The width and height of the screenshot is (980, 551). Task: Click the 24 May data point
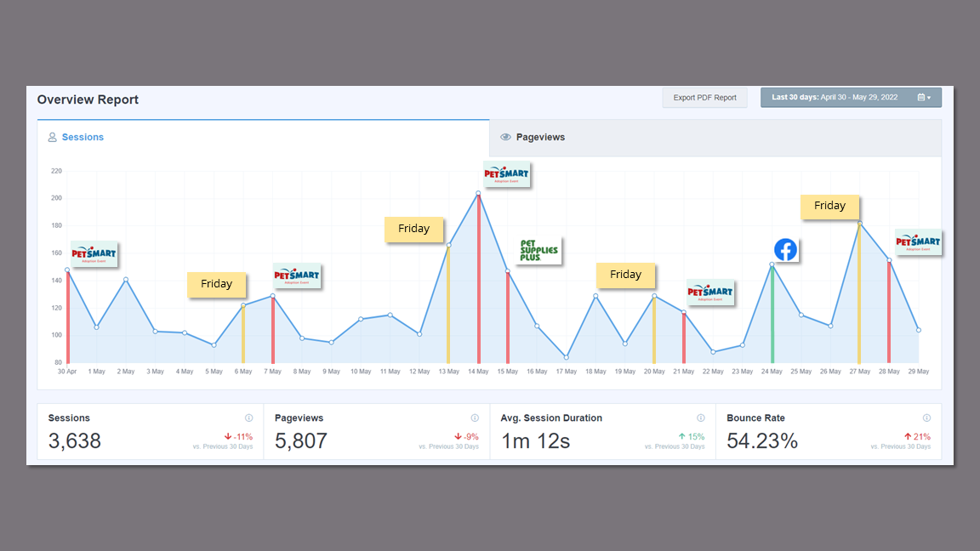pyautogui.click(x=772, y=264)
